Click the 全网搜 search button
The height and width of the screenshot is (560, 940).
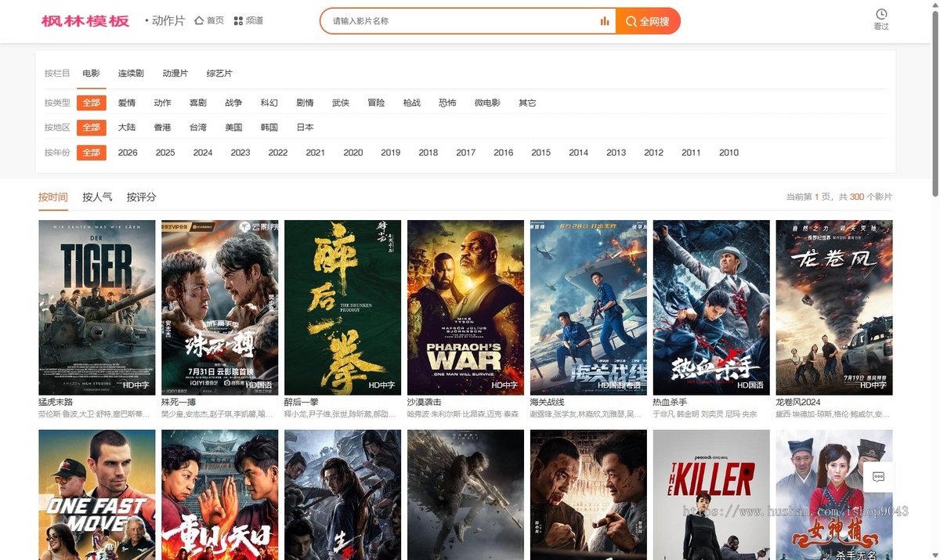(648, 21)
